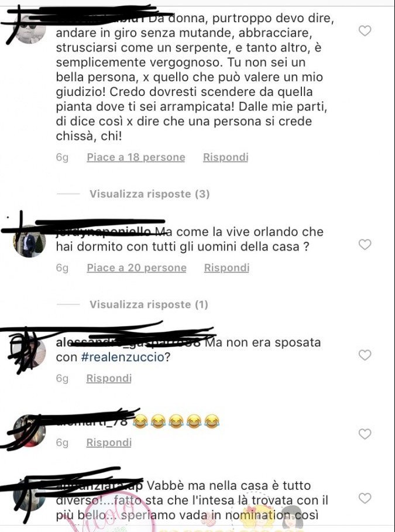Open the avatar beside the laughing emojis

[29, 431]
